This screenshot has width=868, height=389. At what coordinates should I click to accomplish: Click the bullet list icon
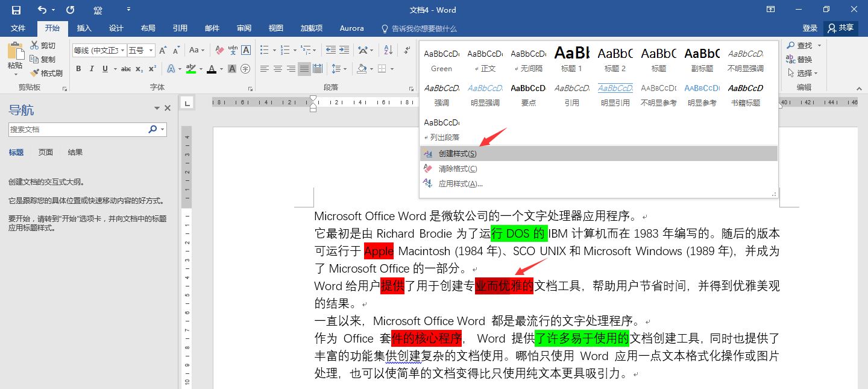265,50
